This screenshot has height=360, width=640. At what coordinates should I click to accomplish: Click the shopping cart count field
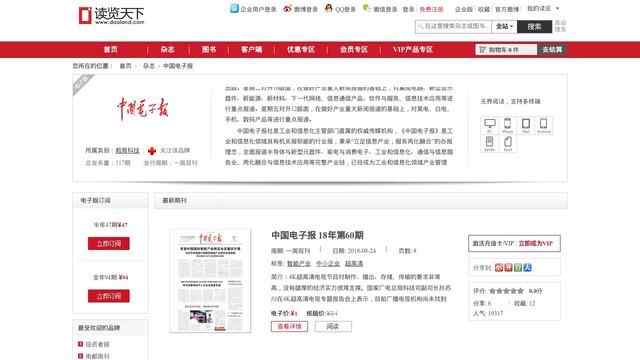point(506,49)
